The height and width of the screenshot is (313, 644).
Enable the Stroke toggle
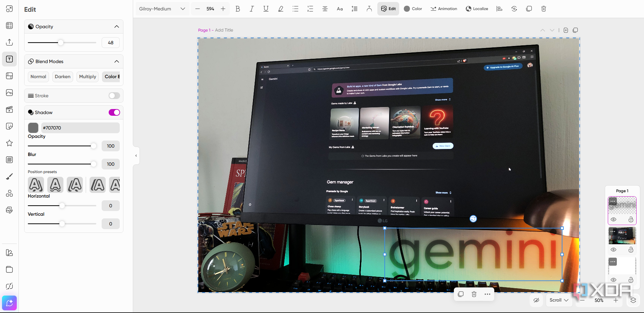click(x=114, y=96)
